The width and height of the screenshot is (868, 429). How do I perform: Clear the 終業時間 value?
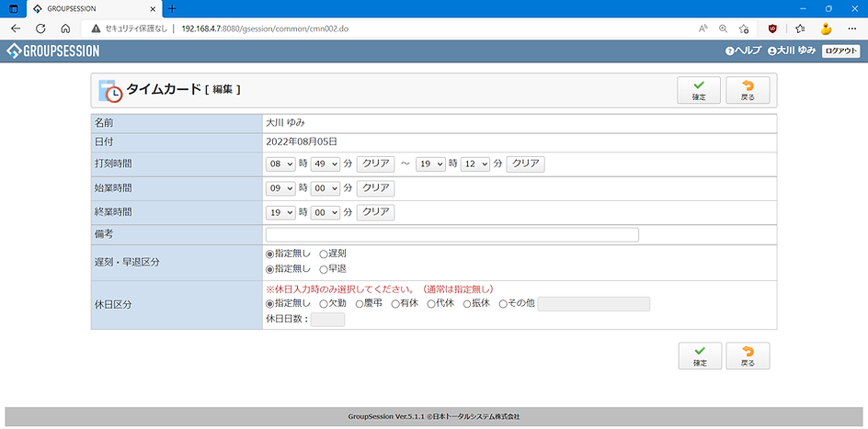(x=375, y=212)
